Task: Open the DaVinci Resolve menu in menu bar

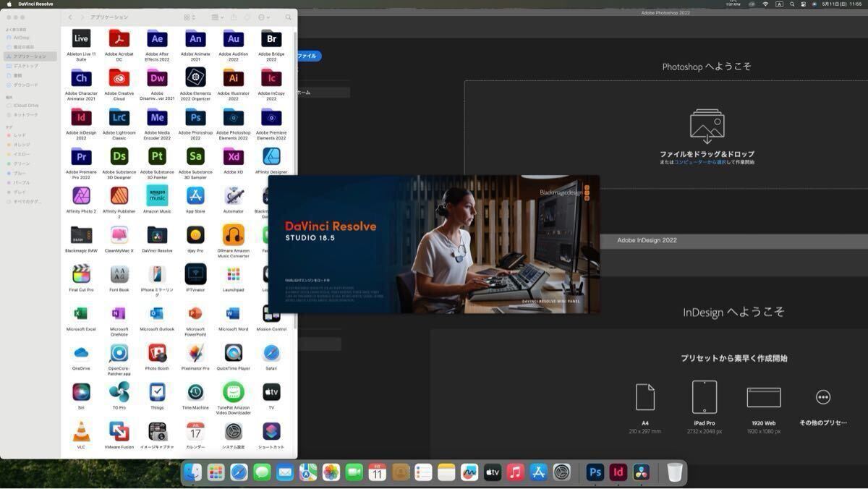Action: click(35, 4)
